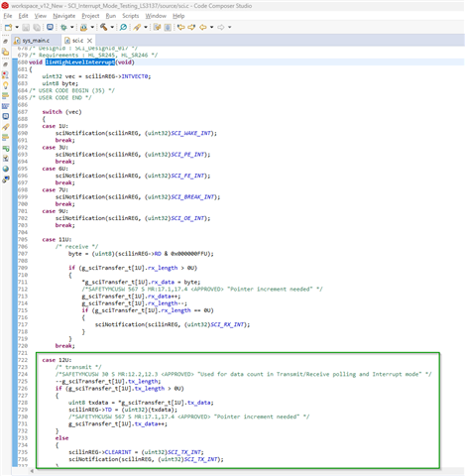This screenshot has height=476, width=465.
Task: Expand the toolbar rocket icon's dropdown
Action: (x=146, y=27)
